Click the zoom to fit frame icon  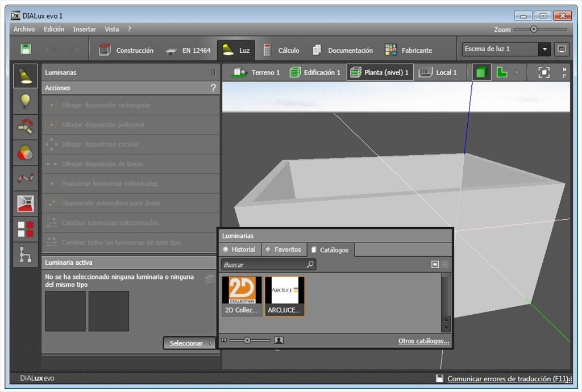(x=544, y=72)
